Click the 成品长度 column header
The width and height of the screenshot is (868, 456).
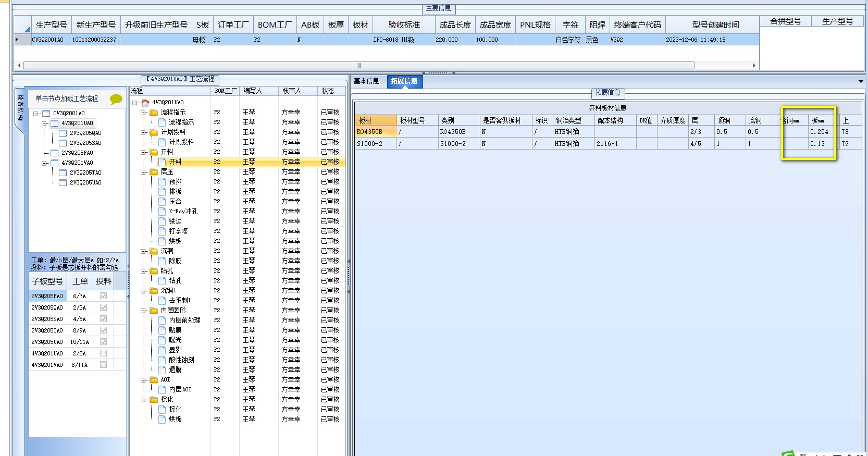point(455,25)
